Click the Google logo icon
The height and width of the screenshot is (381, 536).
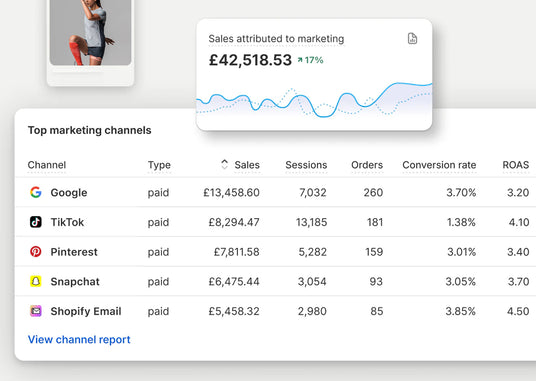pos(36,192)
